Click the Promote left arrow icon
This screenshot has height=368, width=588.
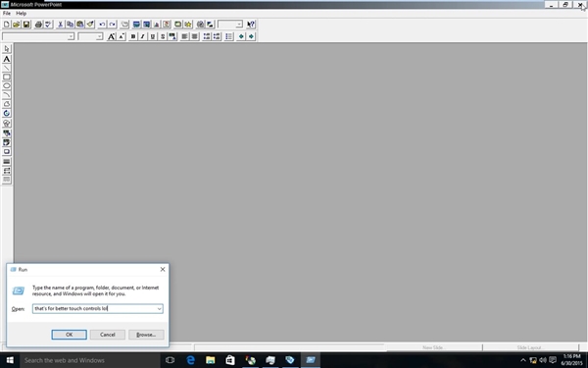241,36
